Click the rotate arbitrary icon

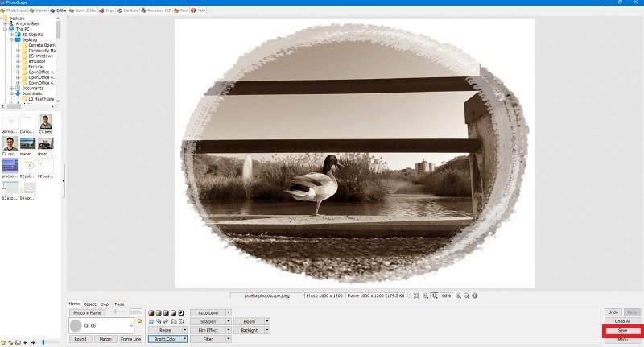[151, 321]
